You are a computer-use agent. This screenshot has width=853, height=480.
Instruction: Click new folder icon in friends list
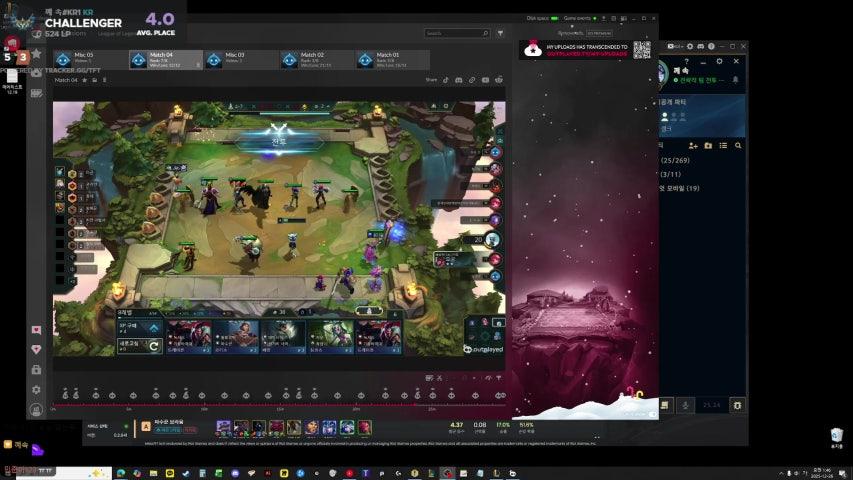(x=708, y=146)
